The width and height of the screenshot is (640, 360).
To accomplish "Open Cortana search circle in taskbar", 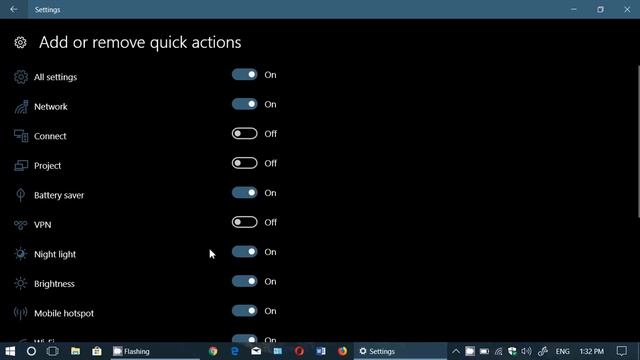I will [31, 351].
